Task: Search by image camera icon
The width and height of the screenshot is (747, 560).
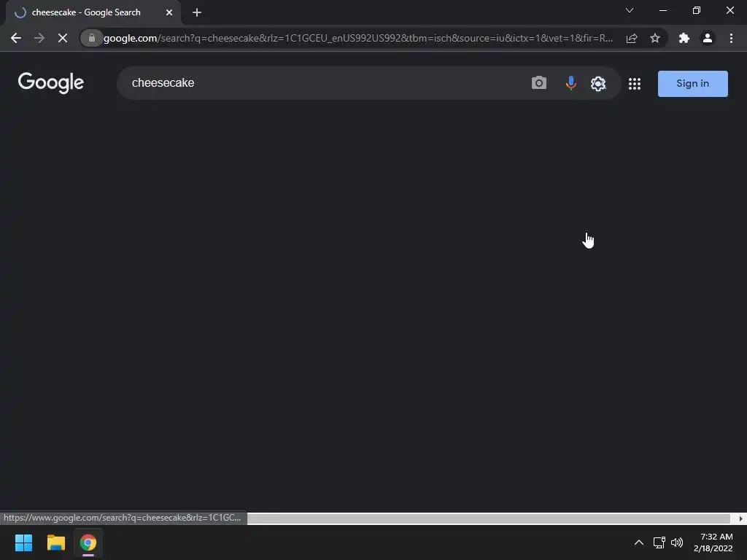Action: coord(539,83)
